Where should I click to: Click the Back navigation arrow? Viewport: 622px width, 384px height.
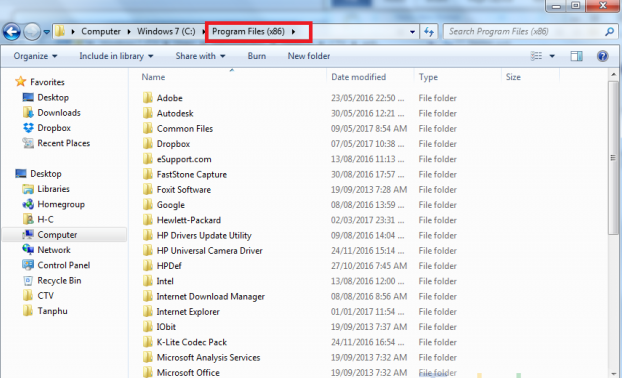[12, 32]
